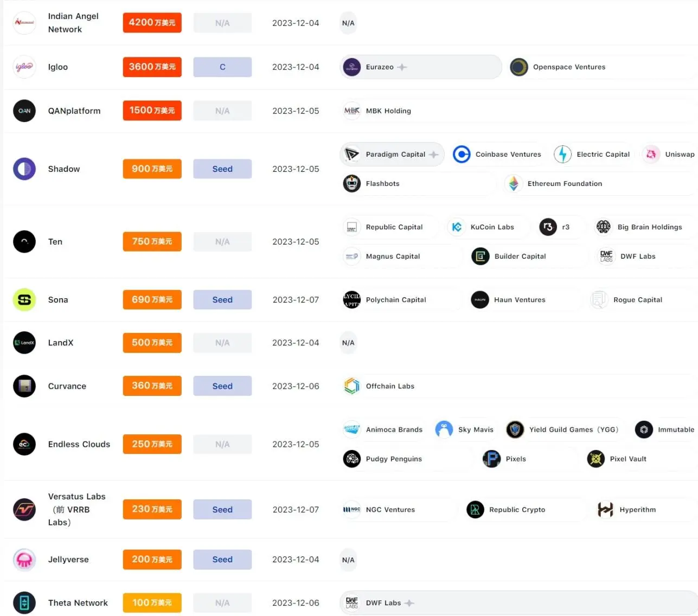Open the Endless Clouds project name
The image size is (698, 616).
click(x=79, y=444)
